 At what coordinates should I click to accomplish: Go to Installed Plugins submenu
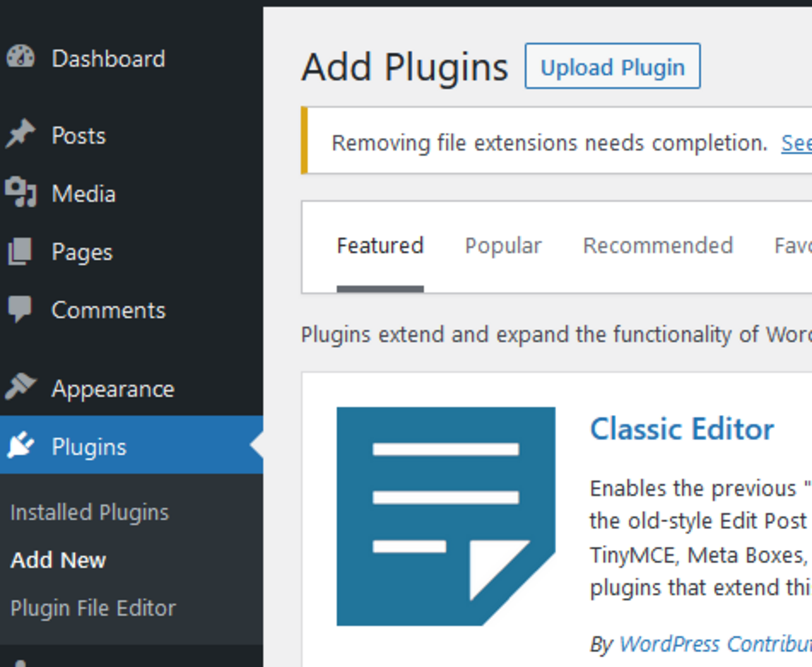[x=90, y=512]
